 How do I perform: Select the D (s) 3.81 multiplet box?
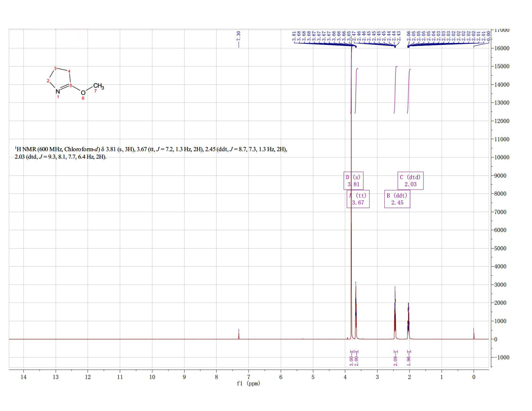coord(353,181)
